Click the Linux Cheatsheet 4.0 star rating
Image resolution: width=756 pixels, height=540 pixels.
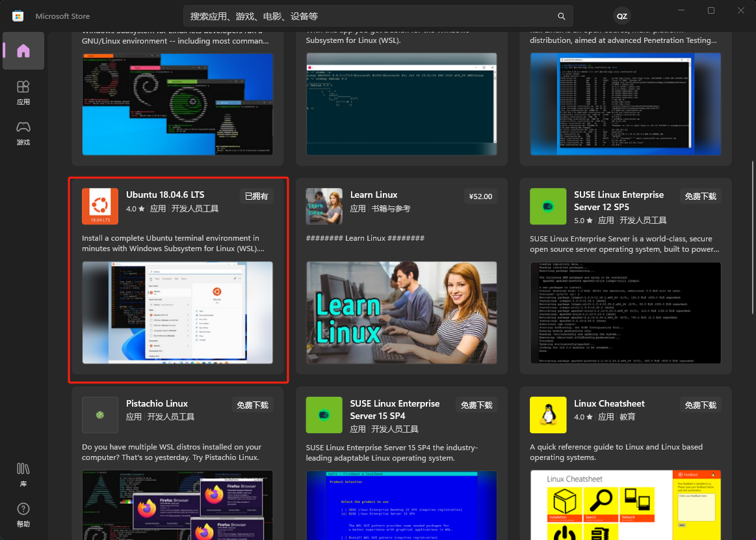coord(583,417)
